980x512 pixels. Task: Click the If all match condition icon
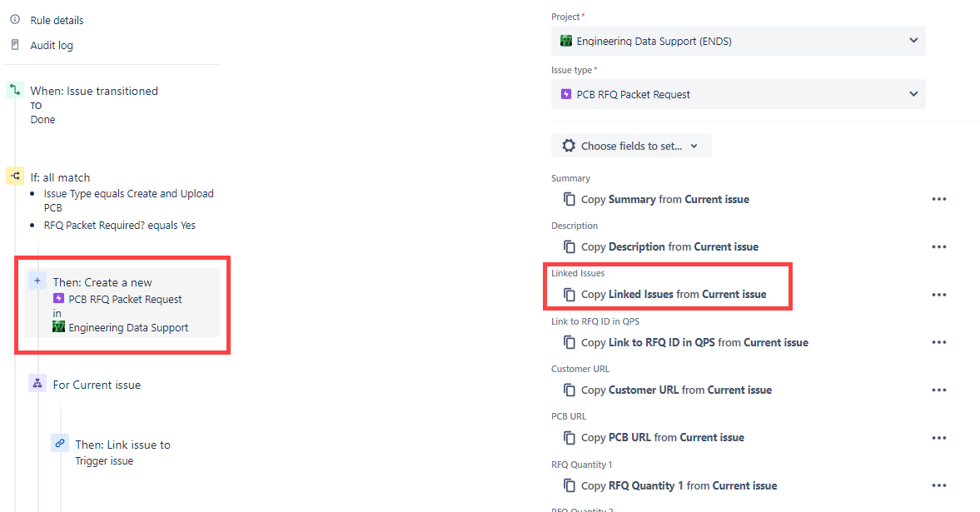(15, 176)
